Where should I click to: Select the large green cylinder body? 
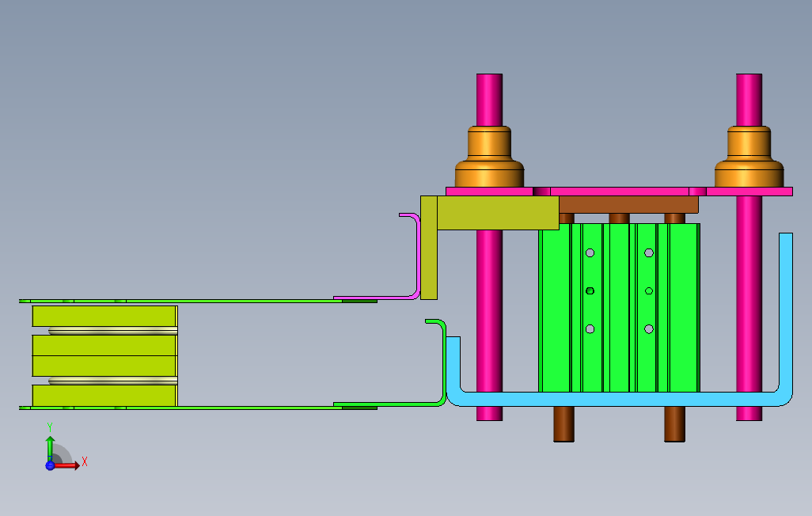coord(620,308)
